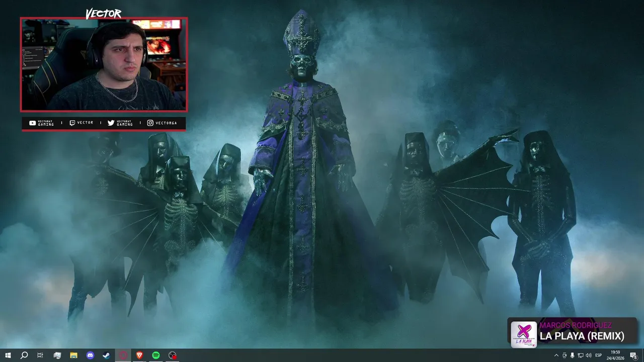Screen dimensions: 644x362
Task: Click the Meet Now camera tray icon
Action: point(565,355)
